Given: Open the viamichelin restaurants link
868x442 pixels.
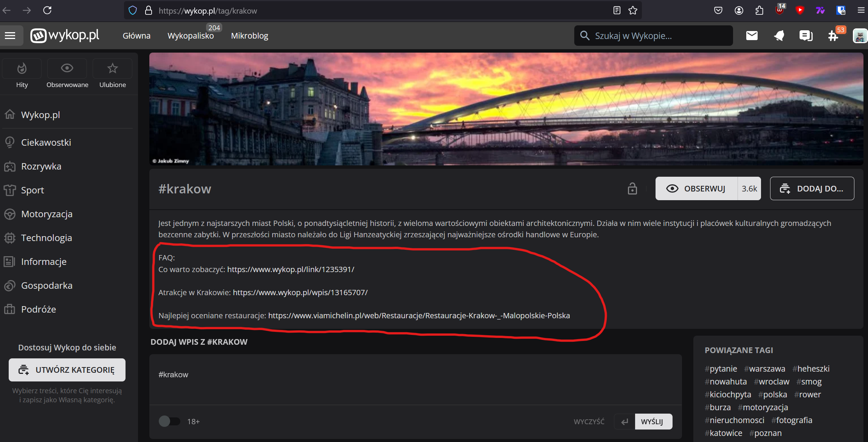Looking at the screenshot, I should click(x=418, y=316).
